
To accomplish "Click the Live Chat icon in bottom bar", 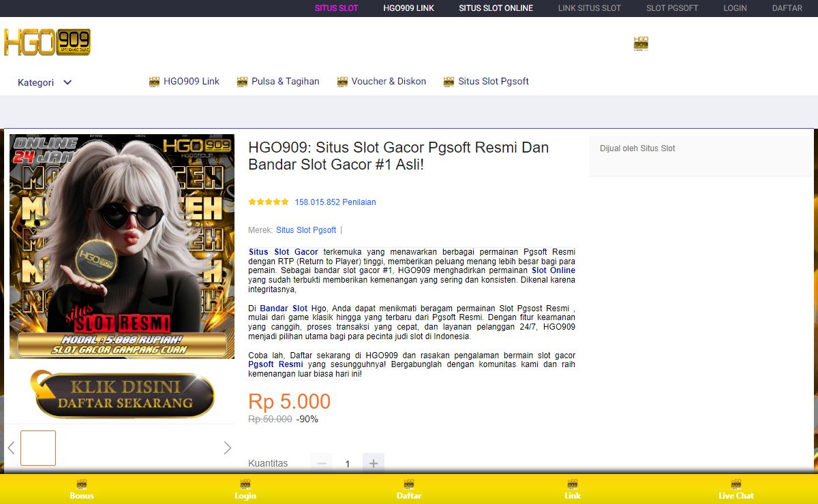I will [x=736, y=484].
